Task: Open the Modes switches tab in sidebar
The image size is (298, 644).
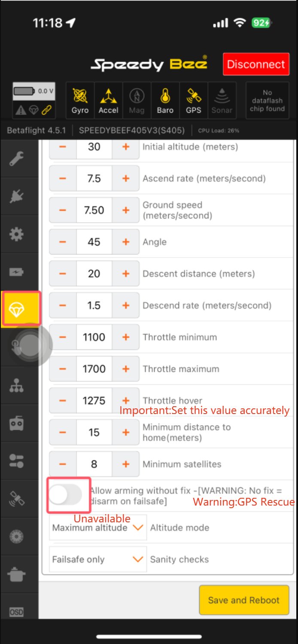Action: (x=17, y=461)
